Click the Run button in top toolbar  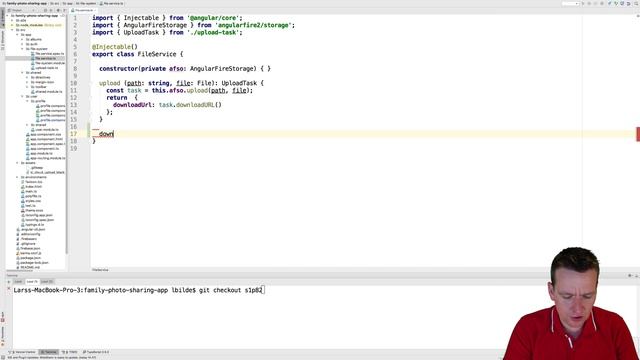click(583, 3)
